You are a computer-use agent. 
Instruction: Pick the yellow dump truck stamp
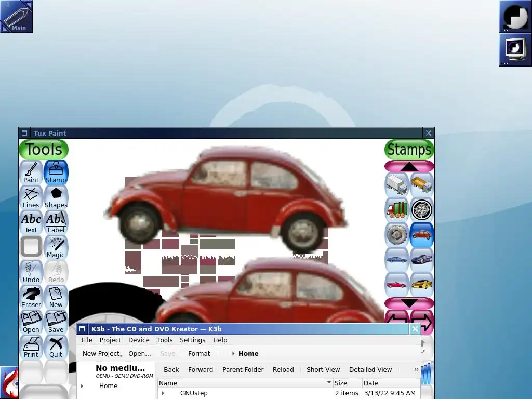[422, 185]
